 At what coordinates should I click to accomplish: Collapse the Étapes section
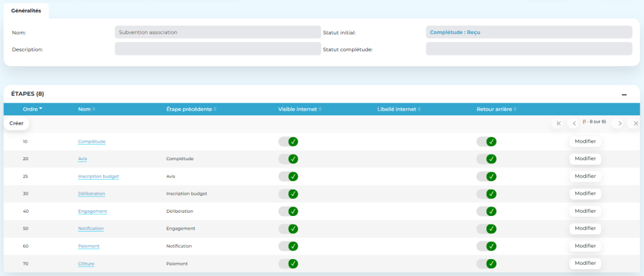(623, 95)
